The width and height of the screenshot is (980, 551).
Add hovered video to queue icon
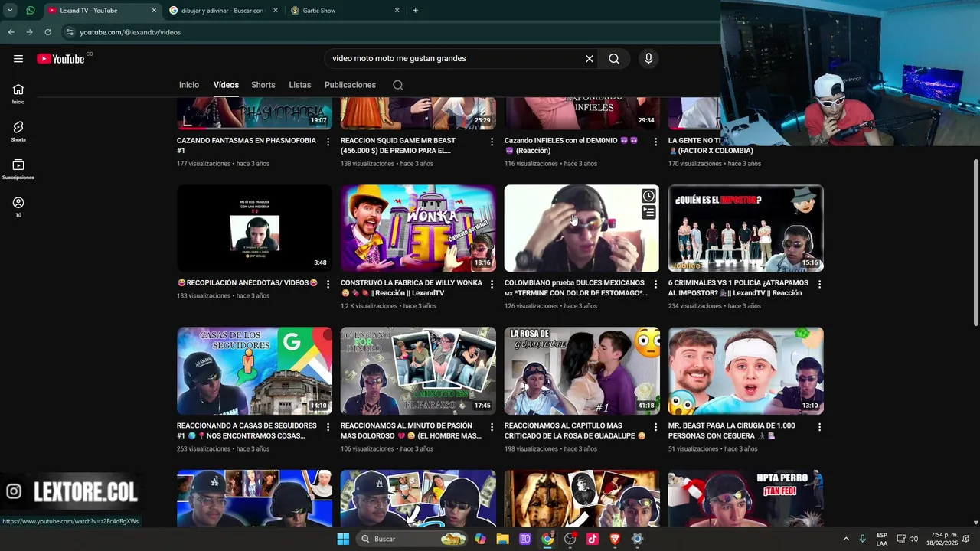[648, 212]
